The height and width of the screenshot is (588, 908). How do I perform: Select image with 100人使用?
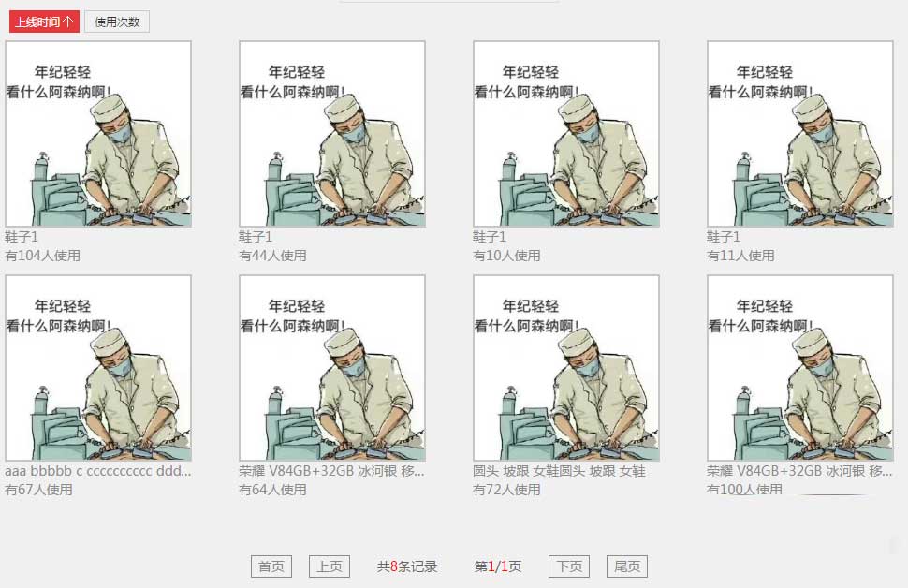800,368
